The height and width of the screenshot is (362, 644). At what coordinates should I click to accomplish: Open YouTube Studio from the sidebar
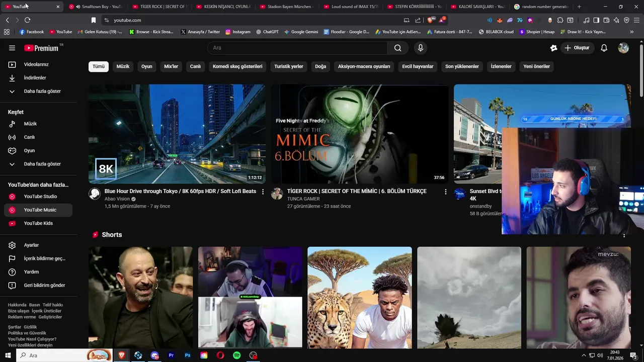pyautogui.click(x=38, y=197)
